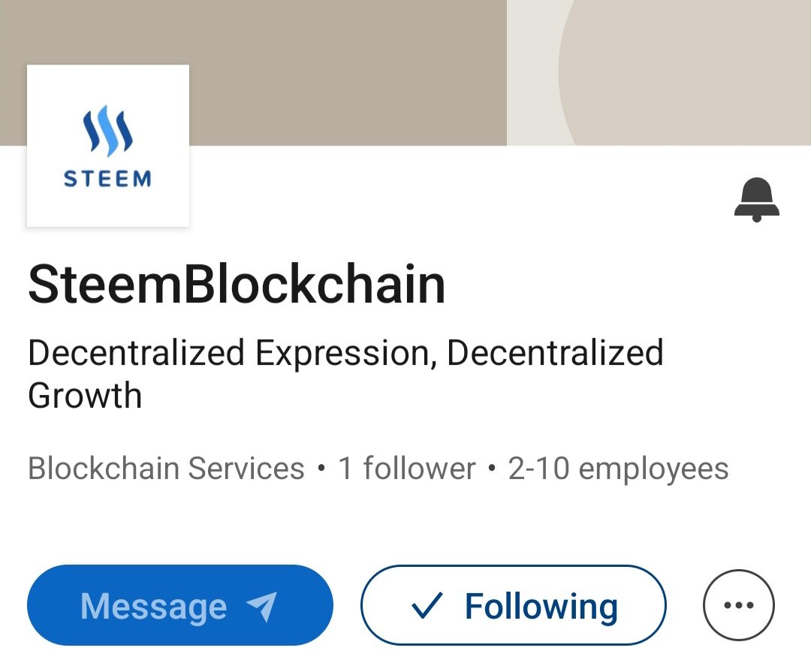This screenshot has height=672, width=811.
Task: Open the Blockchain Services industry label
Action: (166, 469)
